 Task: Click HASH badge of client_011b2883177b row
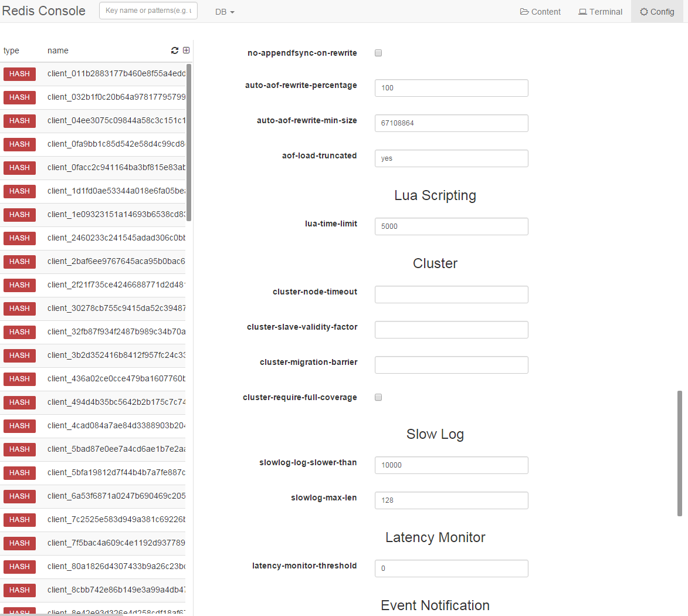click(19, 74)
